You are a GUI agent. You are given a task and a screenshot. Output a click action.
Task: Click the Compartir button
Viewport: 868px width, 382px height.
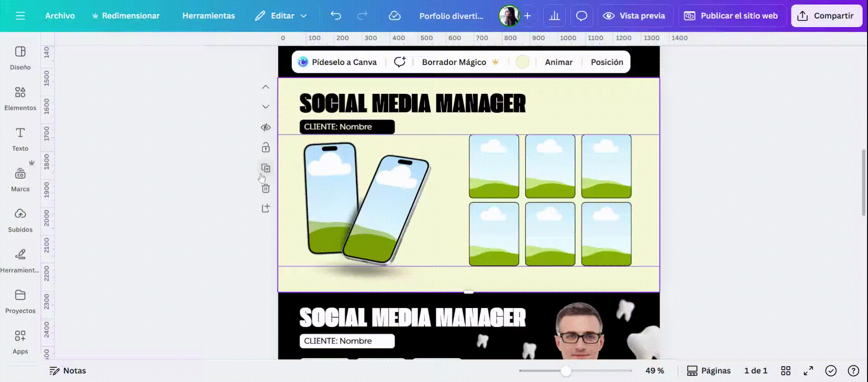(826, 16)
